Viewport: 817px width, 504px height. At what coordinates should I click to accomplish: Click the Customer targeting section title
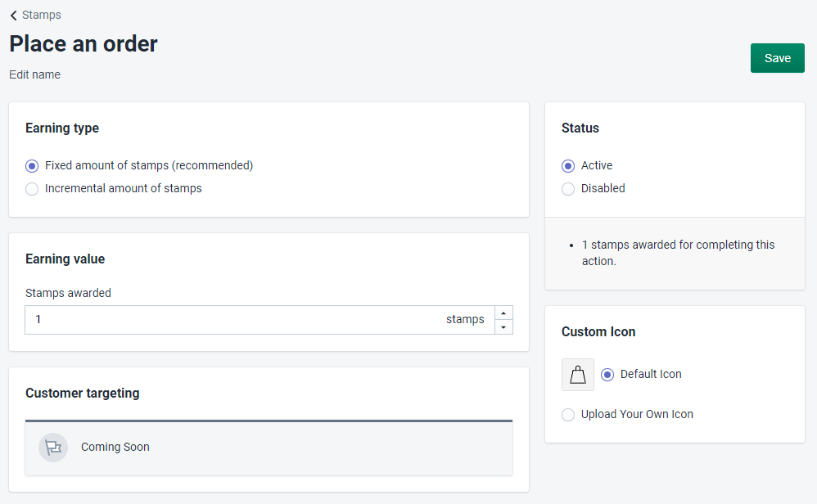click(x=83, y=394)
